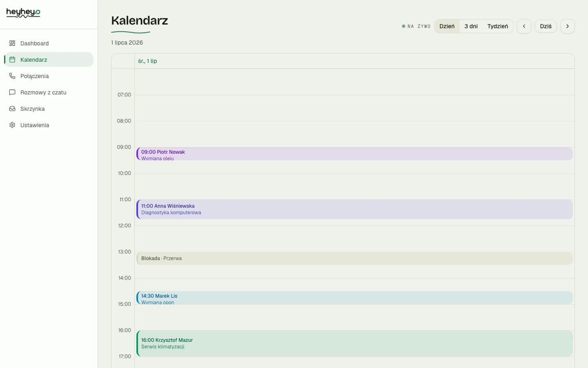The width and height of the screenshot is (588, 368).
Task: Click the Rozmowy z czatu chat icon
Action: coord(12,92)
